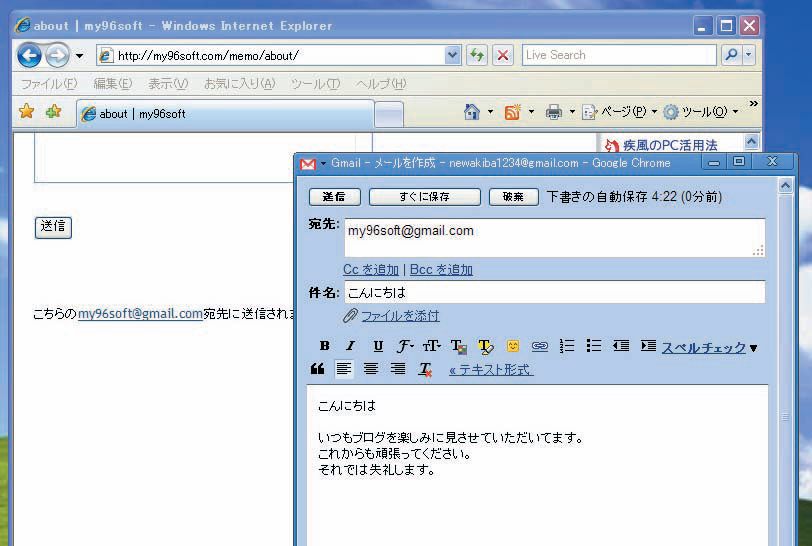Click 送信 button in Gmail compose
The height and width of the screenshot is (546, 812).
tap(335, 197)
